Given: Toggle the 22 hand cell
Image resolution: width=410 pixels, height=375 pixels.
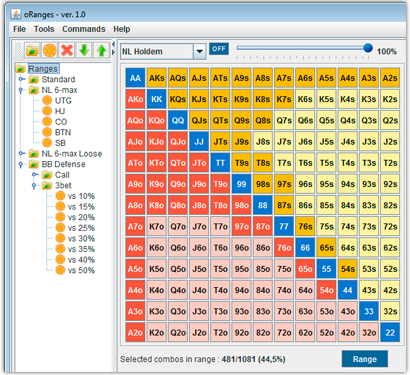Looking at the screenshot, I should point(390,333).
